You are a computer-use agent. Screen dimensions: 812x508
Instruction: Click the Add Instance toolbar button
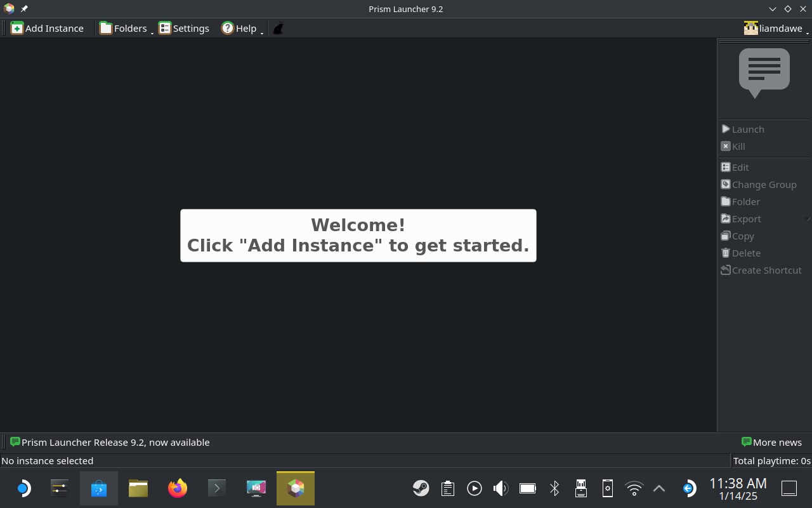click(x=48, y=29)
